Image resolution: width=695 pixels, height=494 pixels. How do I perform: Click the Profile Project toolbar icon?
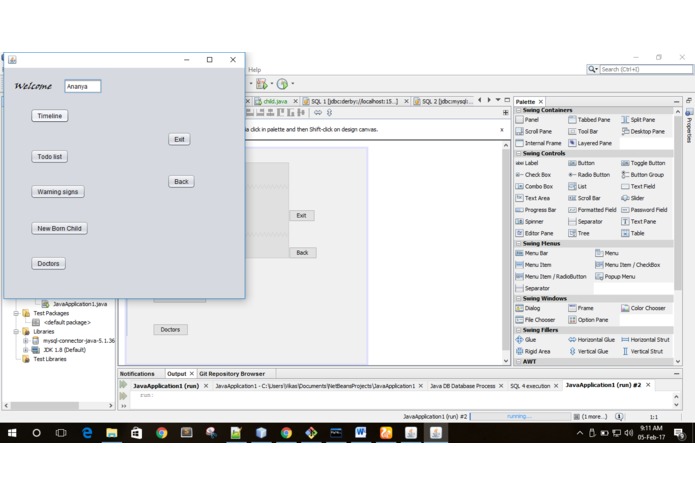coord(282,83)
